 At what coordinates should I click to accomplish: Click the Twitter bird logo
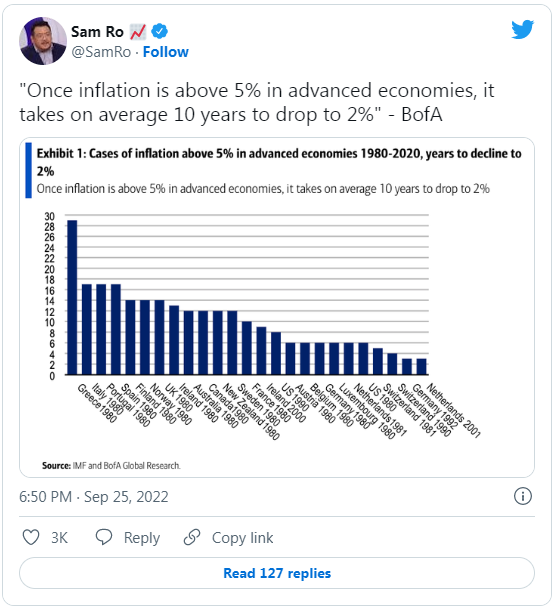pos(522,29)
